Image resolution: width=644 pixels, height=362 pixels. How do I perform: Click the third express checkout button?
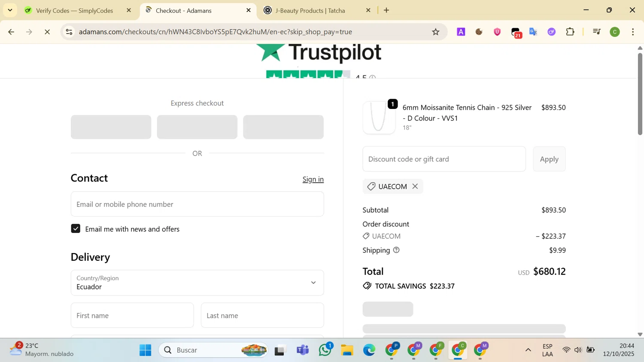pos(283,127)
